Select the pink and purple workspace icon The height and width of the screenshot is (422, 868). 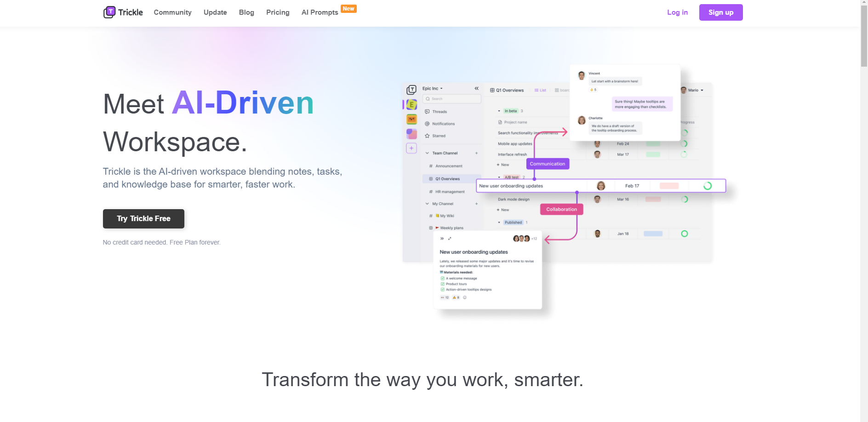pyautogui.click(x=411, y=134)
